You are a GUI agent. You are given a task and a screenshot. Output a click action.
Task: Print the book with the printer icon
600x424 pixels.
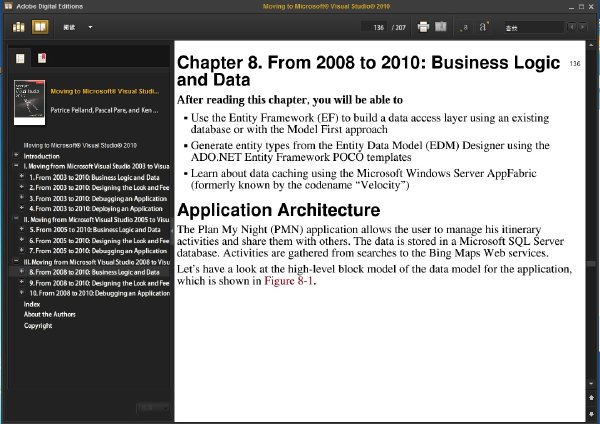pyautogui.click(x=423, y=27)
